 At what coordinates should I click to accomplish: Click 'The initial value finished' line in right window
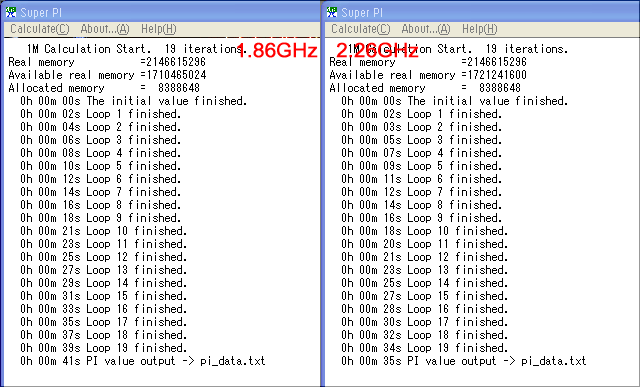coord(455,101)
